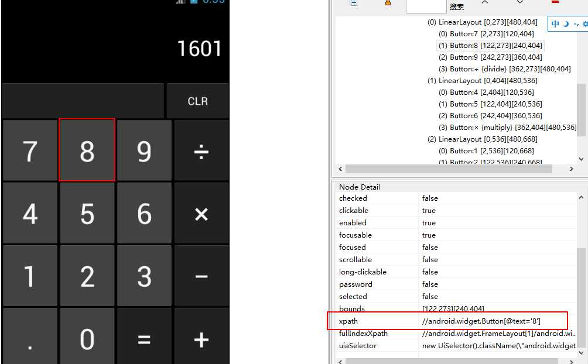Viewport: 588px width, 364px height.
Task: Click the horizontal scrollbar of the tree panel
Action: coord(449,169)
